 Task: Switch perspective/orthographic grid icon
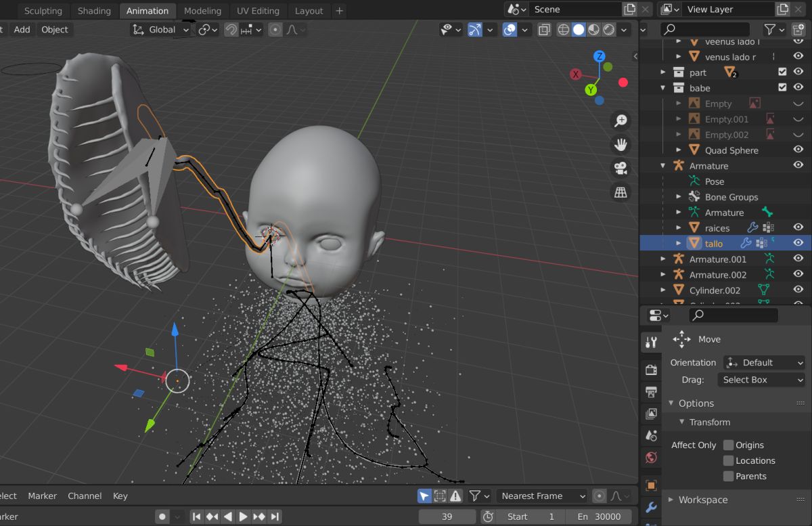coord(620,192)
